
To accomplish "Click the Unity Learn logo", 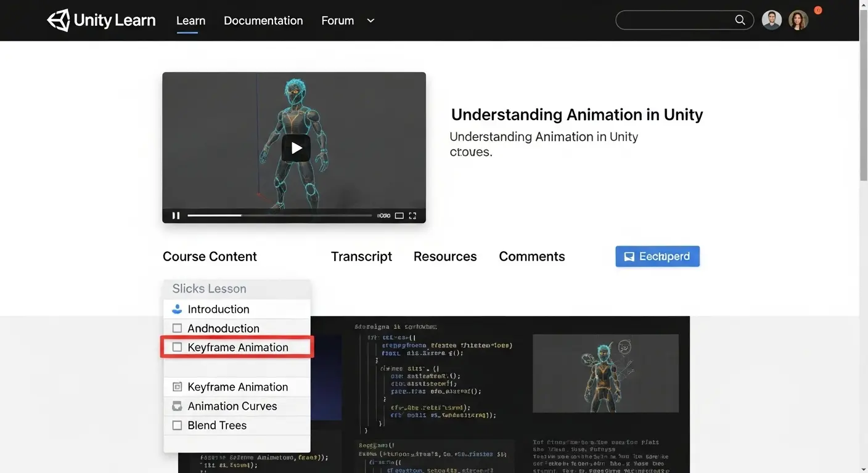I will [100, 20].
